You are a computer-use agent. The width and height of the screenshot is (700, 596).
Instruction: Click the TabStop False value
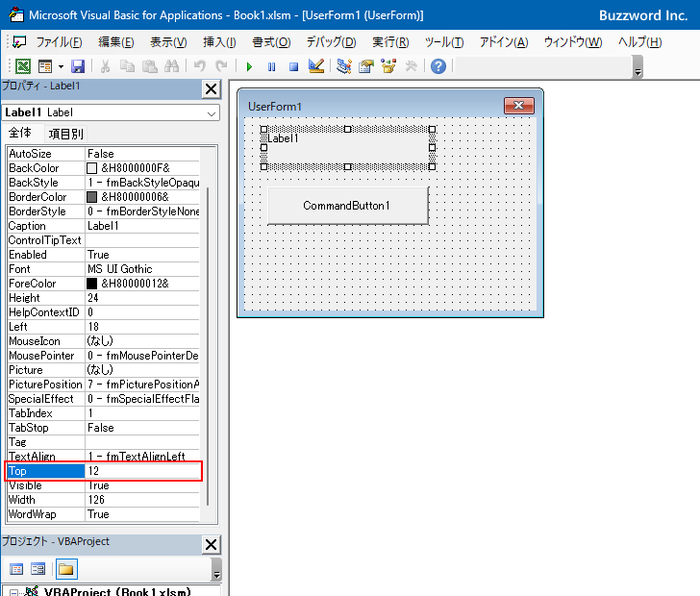tap(142, 428)
